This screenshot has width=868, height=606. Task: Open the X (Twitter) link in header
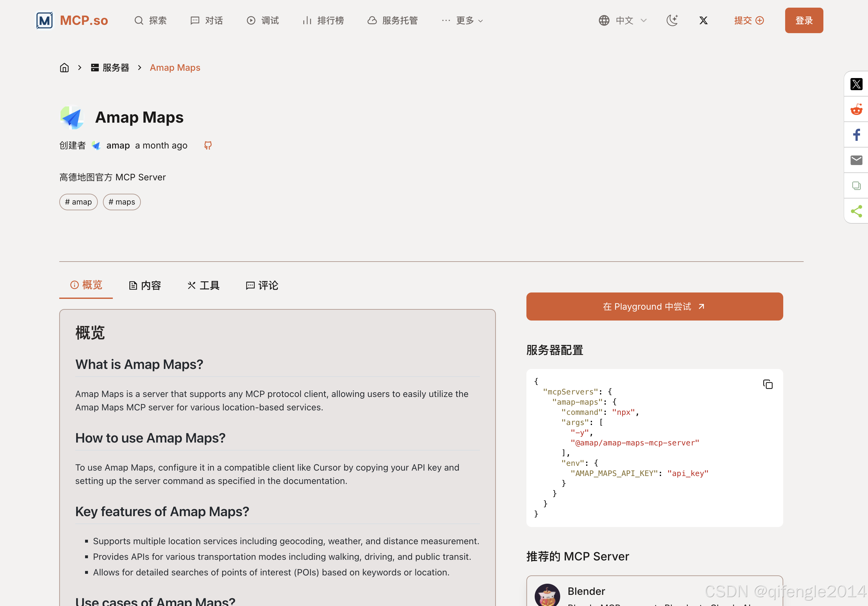(703, 20)
